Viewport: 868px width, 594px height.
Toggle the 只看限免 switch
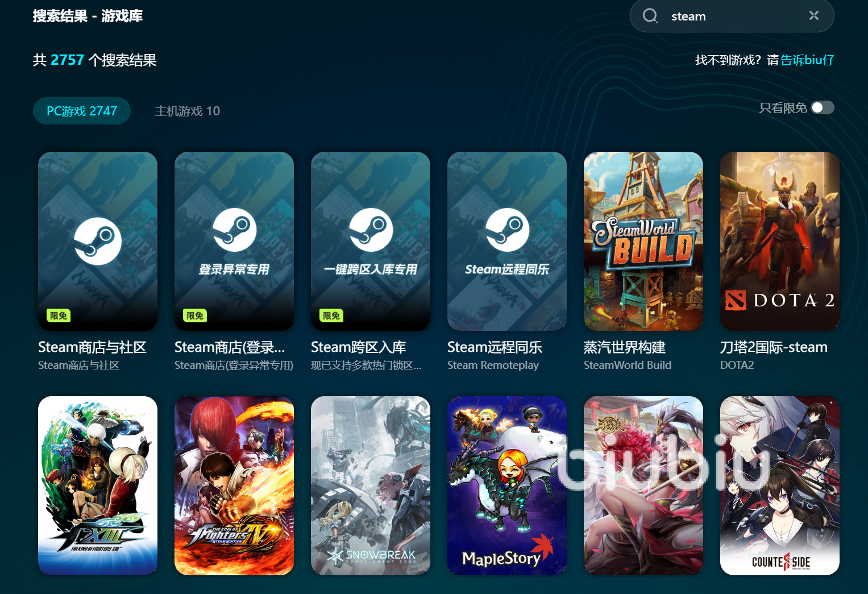[x=823, y=107]
